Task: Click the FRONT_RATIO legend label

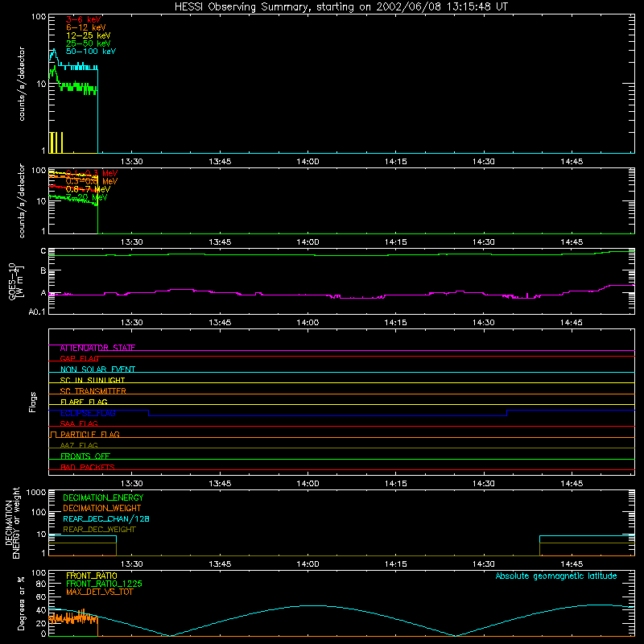Action: pyautogui.click(x=92, y=576)
